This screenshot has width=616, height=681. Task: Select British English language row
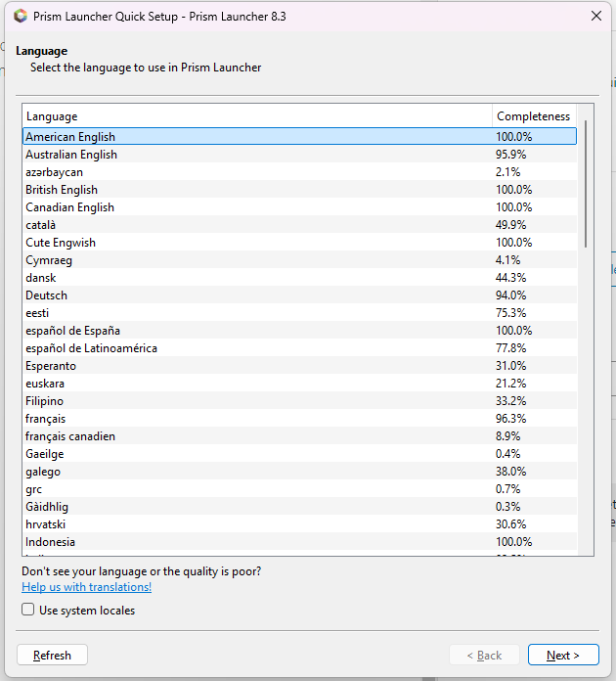click(x=299, y=190)
